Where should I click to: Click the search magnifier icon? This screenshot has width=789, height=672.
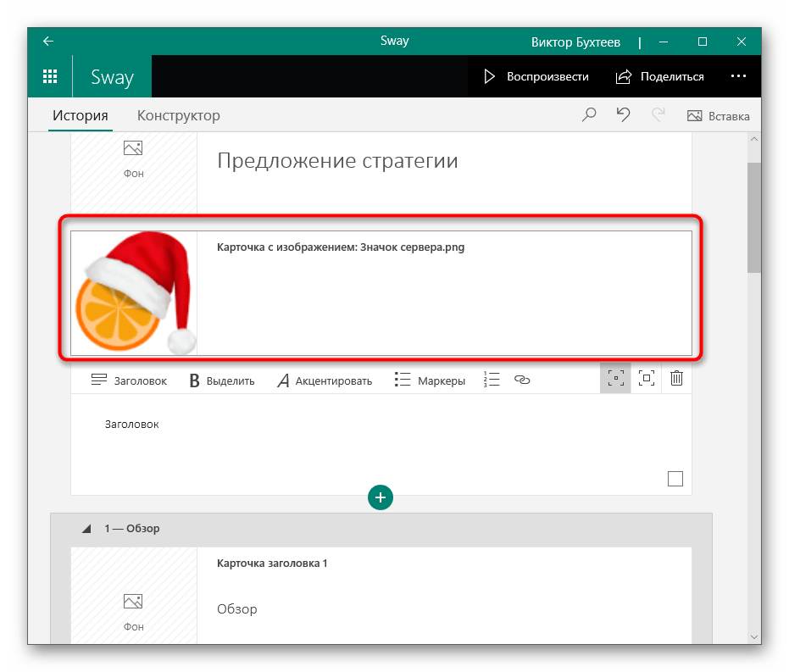(x=589, y=115)
